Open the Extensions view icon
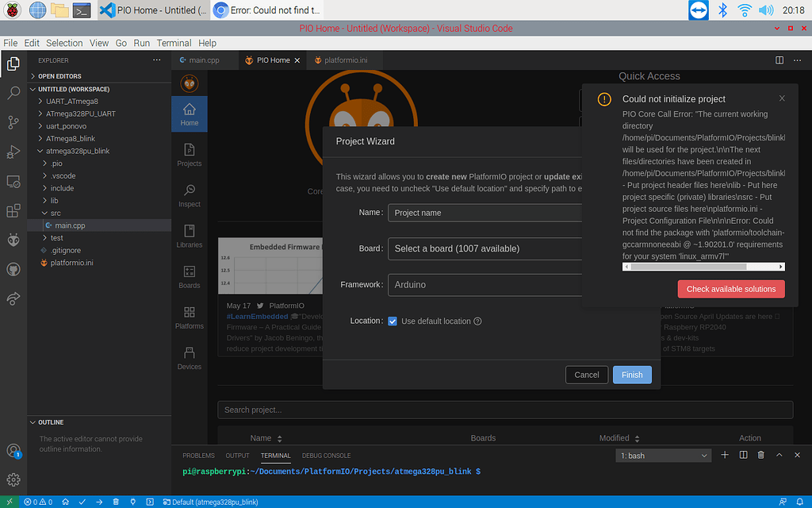This screenshot has width=812, height=508. point(13,211)
